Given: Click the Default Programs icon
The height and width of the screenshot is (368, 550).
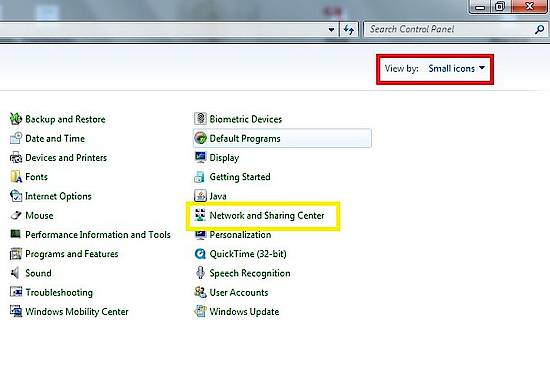Looking at the screenshot, I should [200, 138].
